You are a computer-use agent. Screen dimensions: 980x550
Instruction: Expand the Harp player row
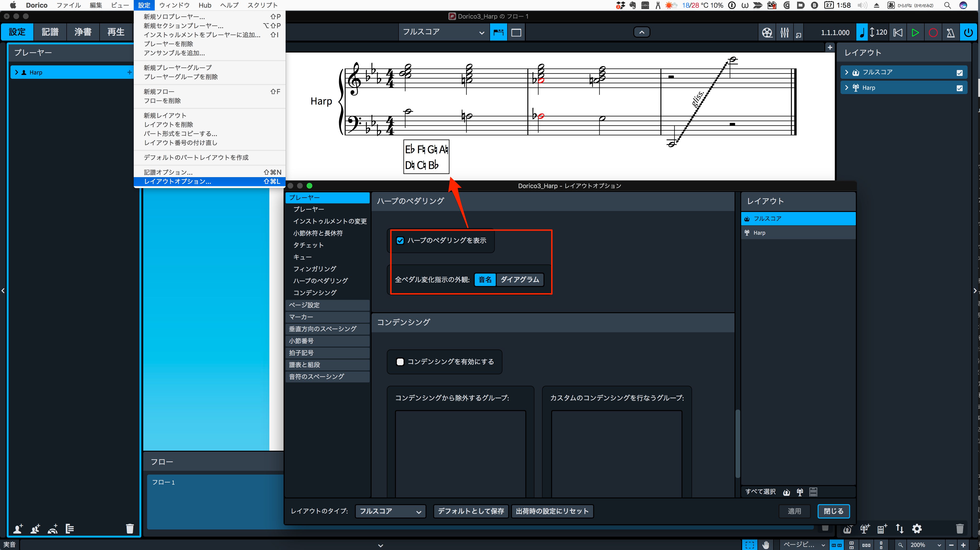(16, 72)
